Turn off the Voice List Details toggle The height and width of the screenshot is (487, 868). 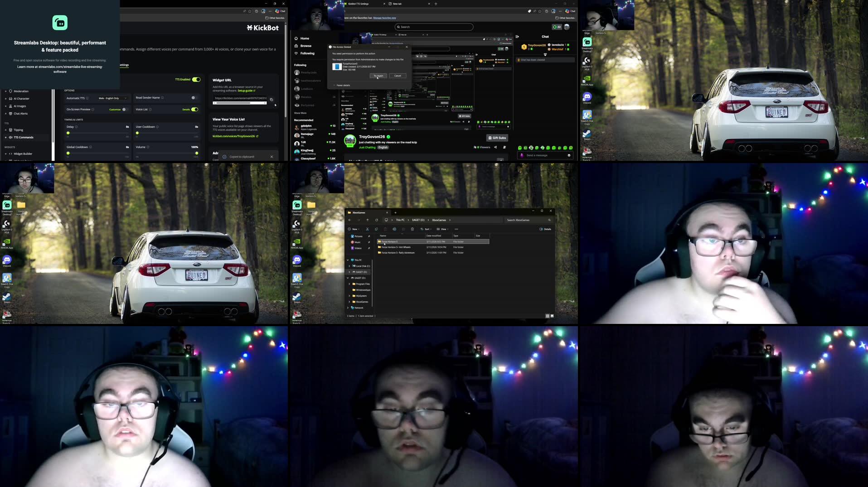194,109
